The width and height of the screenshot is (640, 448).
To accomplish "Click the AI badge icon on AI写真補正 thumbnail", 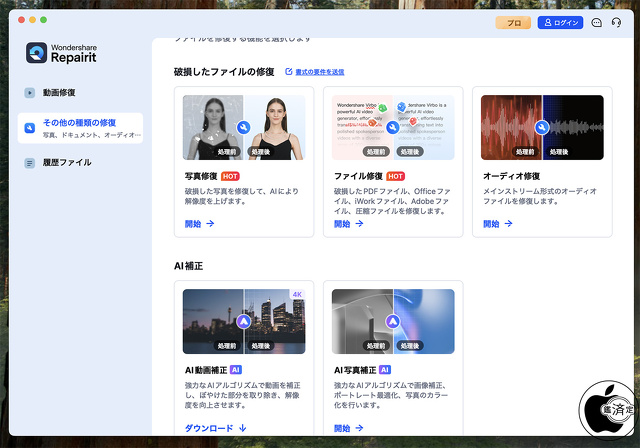I will point(393,322).
